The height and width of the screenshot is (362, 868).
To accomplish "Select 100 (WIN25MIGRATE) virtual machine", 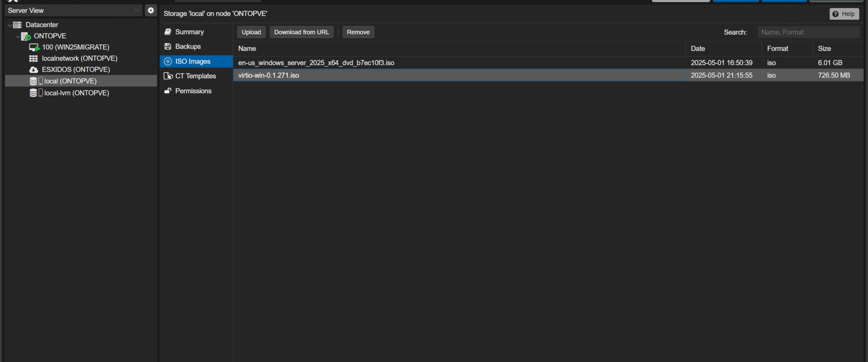I will click(75, 47).
